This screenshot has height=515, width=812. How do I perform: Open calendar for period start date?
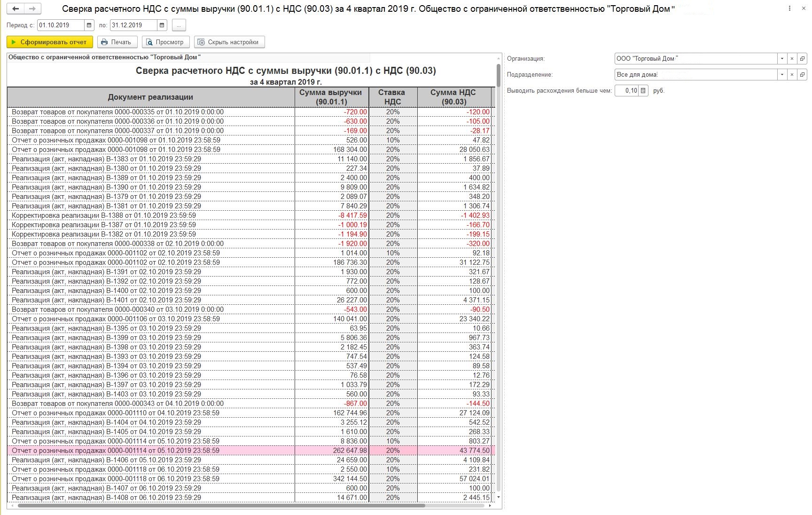[x=89, y=25]
